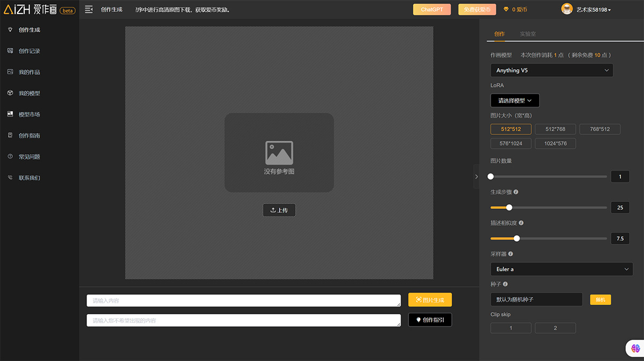Click the sidebar collapse menu icon
This screenshot has height=361, width=644.
[89, 9]
